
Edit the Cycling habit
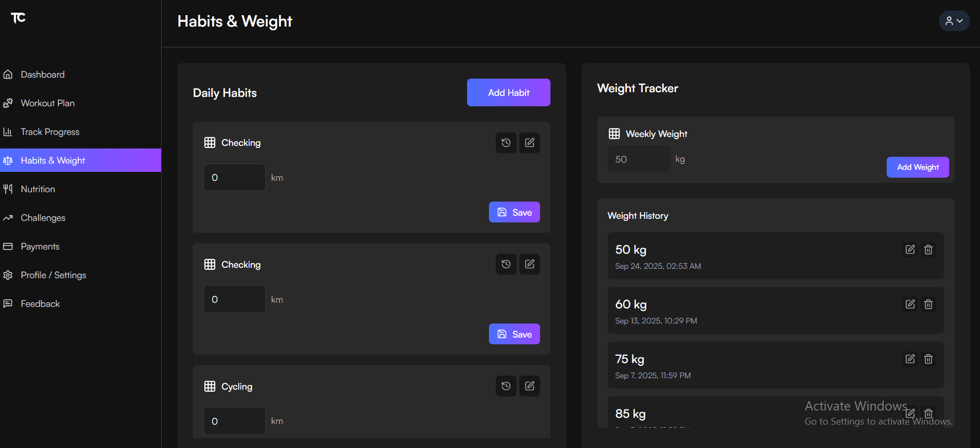coord(530,386)
